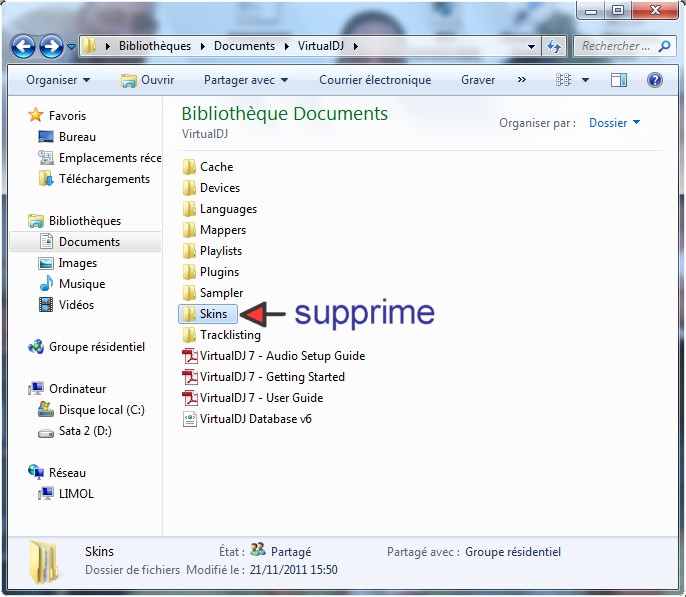Expand the Organiser menu

tap(58, 80)
